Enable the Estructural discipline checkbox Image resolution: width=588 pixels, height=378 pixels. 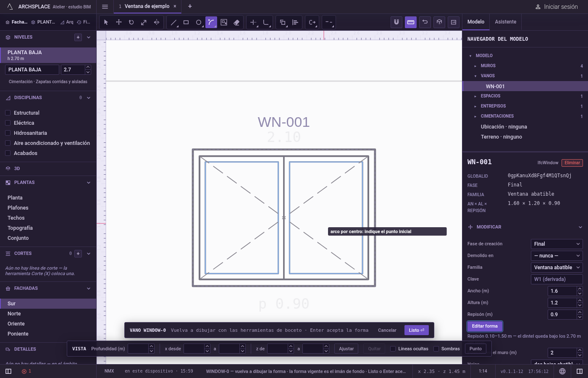pos(8,113)
